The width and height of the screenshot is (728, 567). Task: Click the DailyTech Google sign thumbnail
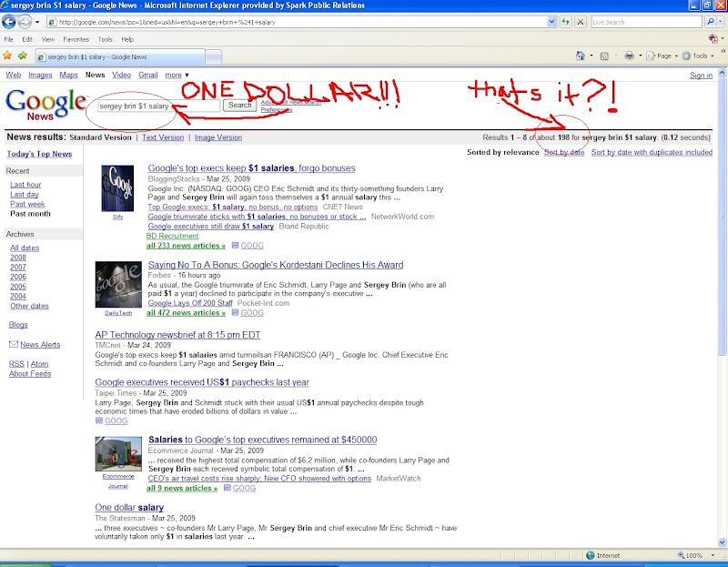pos(118,284)
